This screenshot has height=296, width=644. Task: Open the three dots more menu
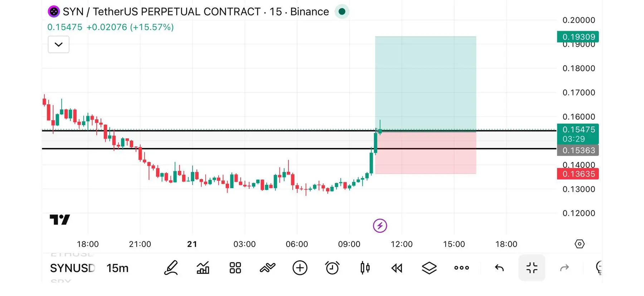pyautogui.click(x=462, y=268)
